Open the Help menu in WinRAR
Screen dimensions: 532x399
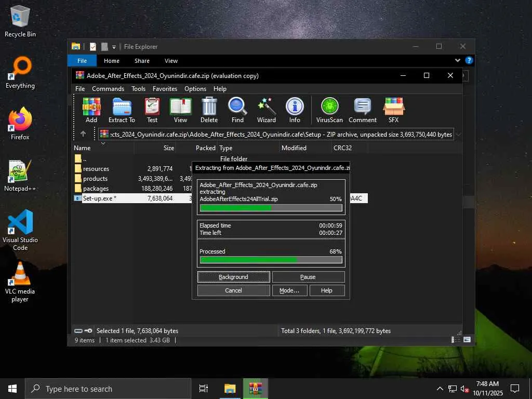tap(220, 89)
